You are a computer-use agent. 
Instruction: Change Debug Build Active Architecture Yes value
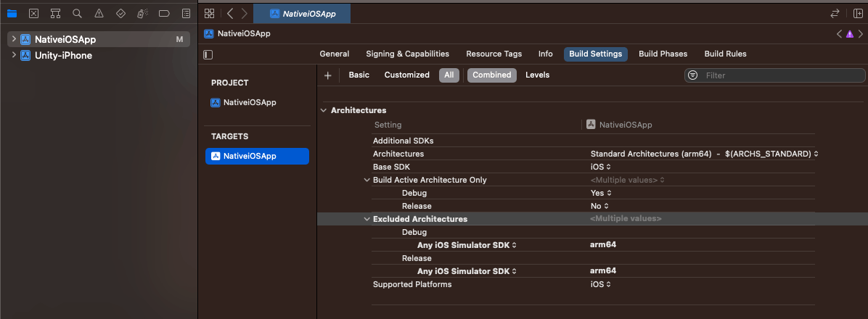601,193
